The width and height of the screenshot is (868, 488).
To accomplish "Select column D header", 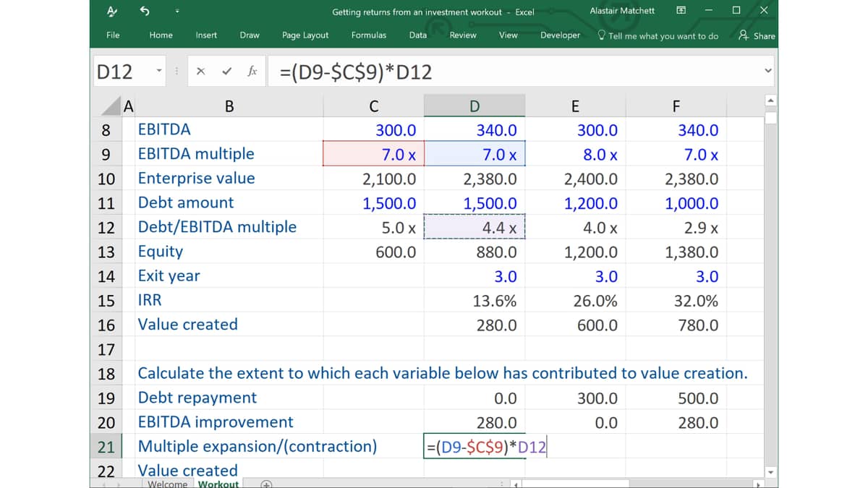I will tap(474, 106).
